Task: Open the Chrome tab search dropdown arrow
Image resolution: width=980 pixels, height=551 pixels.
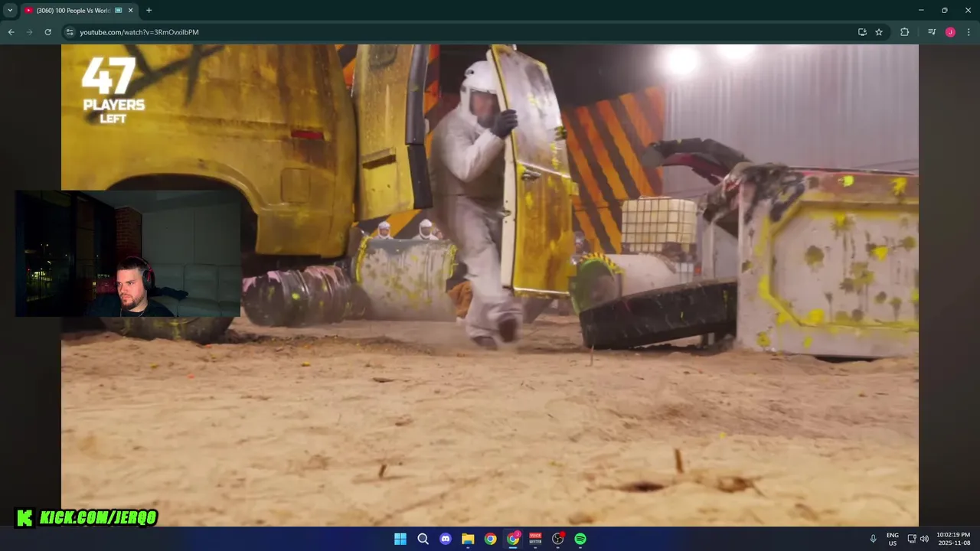Action: tap(10, 10)
